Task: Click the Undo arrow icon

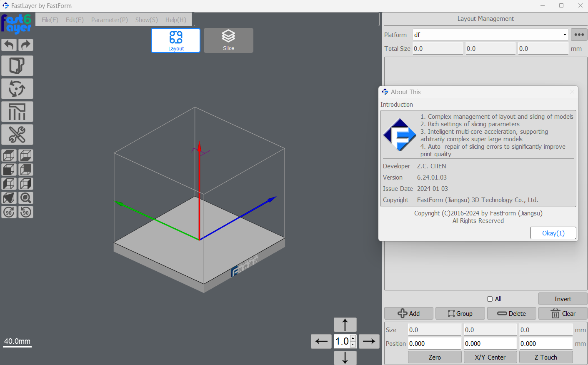Action: 9,45
